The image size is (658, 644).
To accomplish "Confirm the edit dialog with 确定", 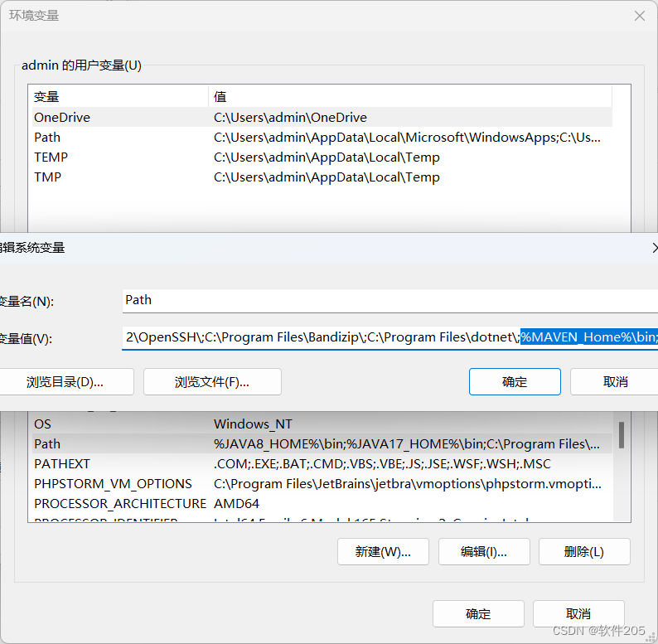I will 515,381.
